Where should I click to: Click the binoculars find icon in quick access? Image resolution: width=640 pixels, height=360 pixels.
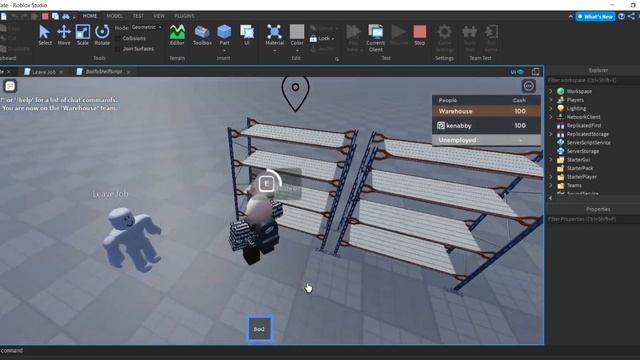pyautogui.click(x=66, y=16)
